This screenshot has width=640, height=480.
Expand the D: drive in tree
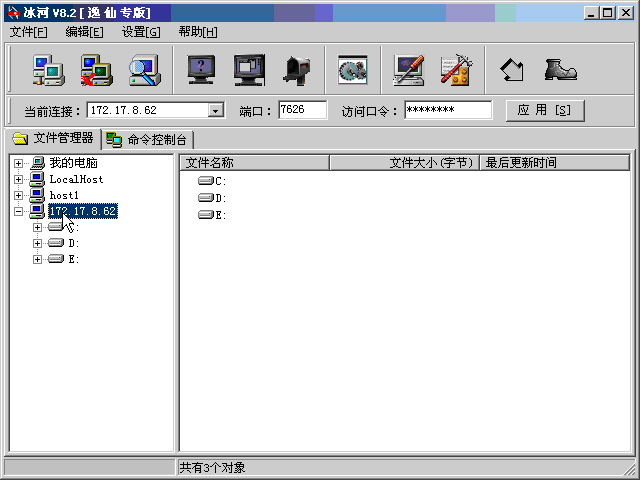point(37,243)
